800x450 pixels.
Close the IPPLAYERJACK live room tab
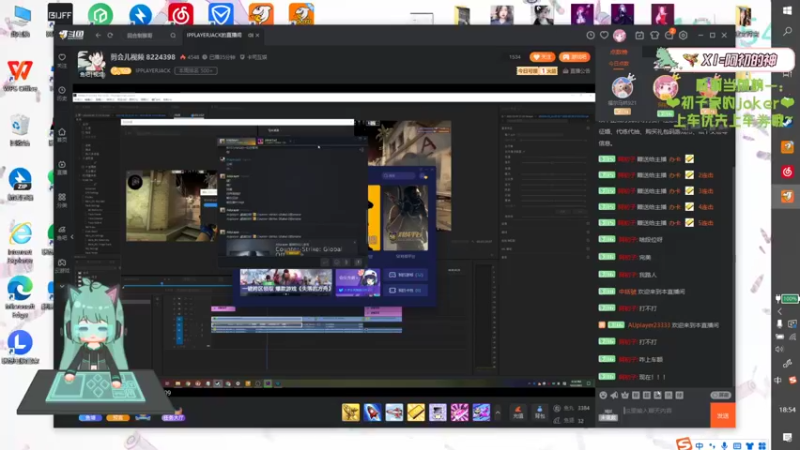[x=257, y=35]
